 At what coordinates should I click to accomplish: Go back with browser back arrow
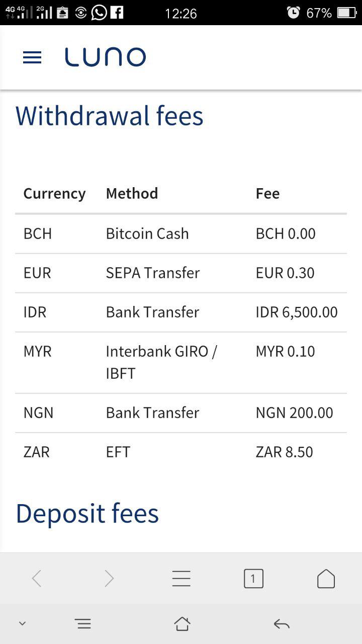coord(36,579)
